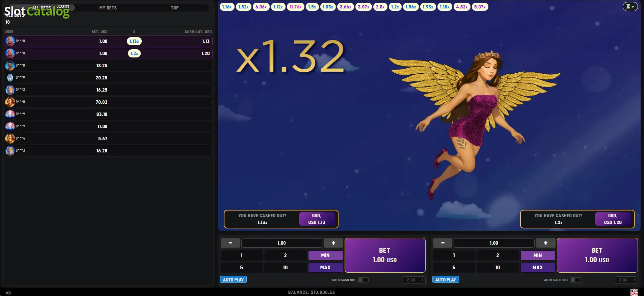
Task: Click the minus icon on the left bet panel
Action: point(230,243)
